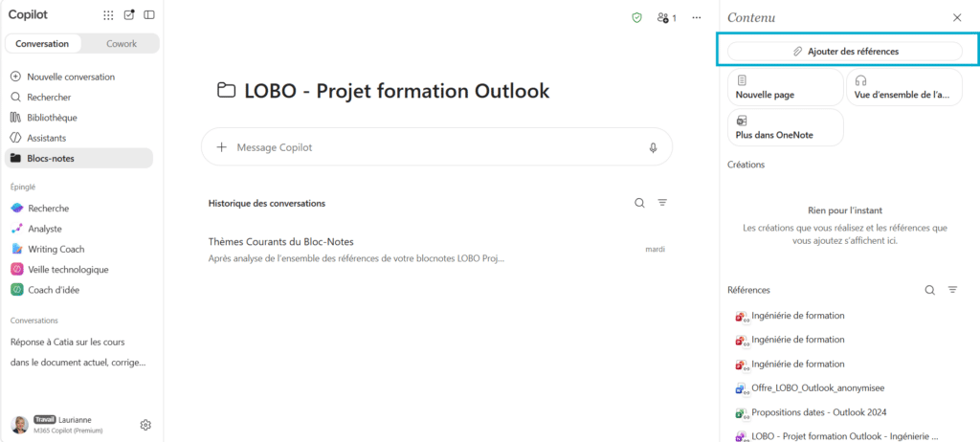The width and height of the screenshot is (980, 442).
Task: Create a Nouvelle page
Action: 785,87
